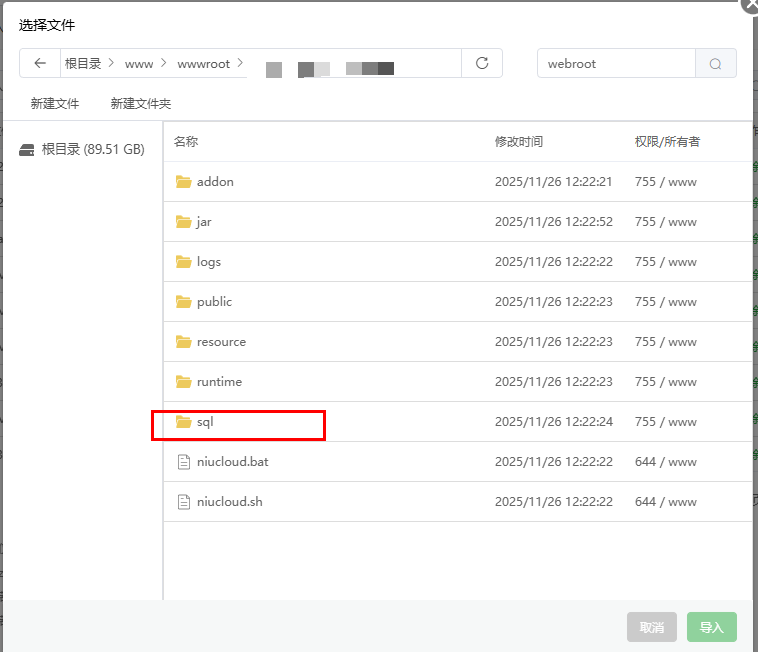The image size is (758, 652).
Task: Open the sql folder
Action: 205,422
